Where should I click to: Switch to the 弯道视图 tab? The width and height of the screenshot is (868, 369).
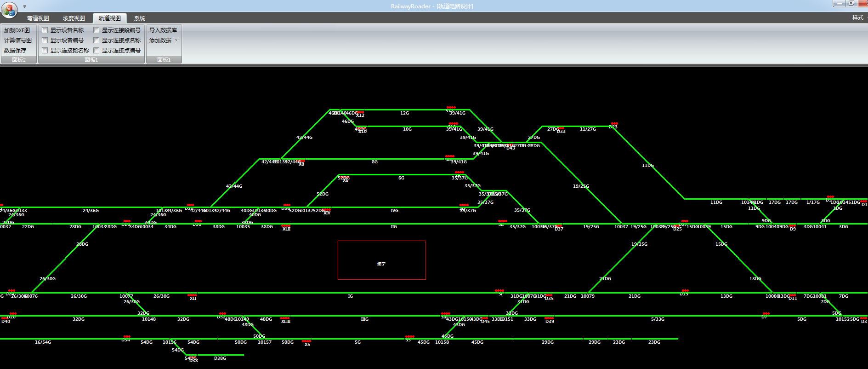(x=38, y=18)
